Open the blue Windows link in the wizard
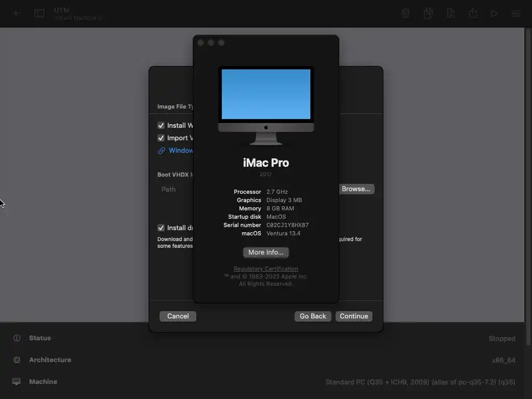This screenshot has width=532, height=399. tap(180, 150)
